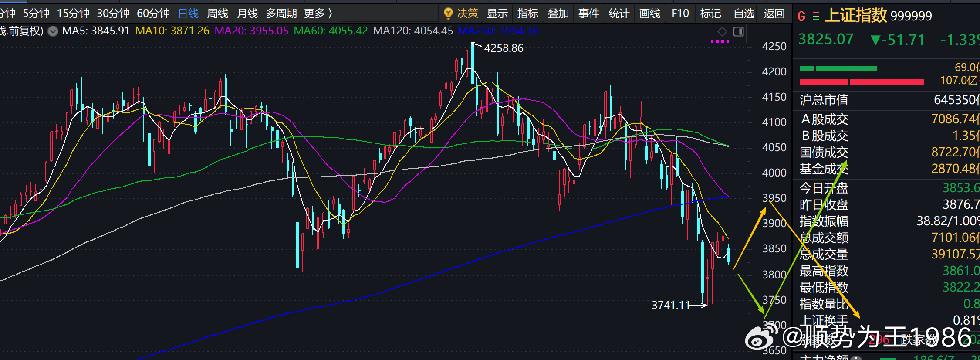
Task: Switch to 日线 daily chart period
Action: (x=189, y=14)
